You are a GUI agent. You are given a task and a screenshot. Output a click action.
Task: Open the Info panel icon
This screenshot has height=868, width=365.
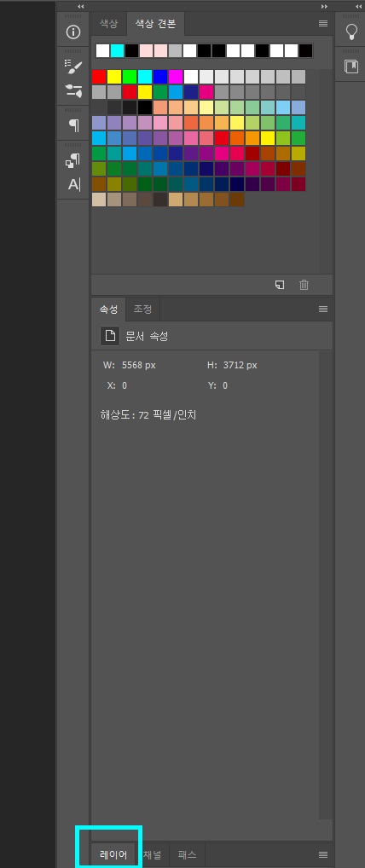[73, 32]
